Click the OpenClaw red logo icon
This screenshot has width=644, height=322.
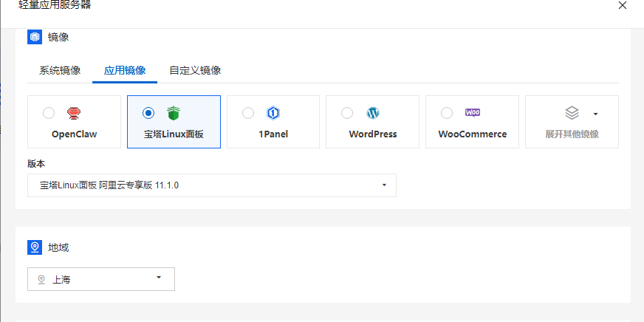click(x=73, y=113)
